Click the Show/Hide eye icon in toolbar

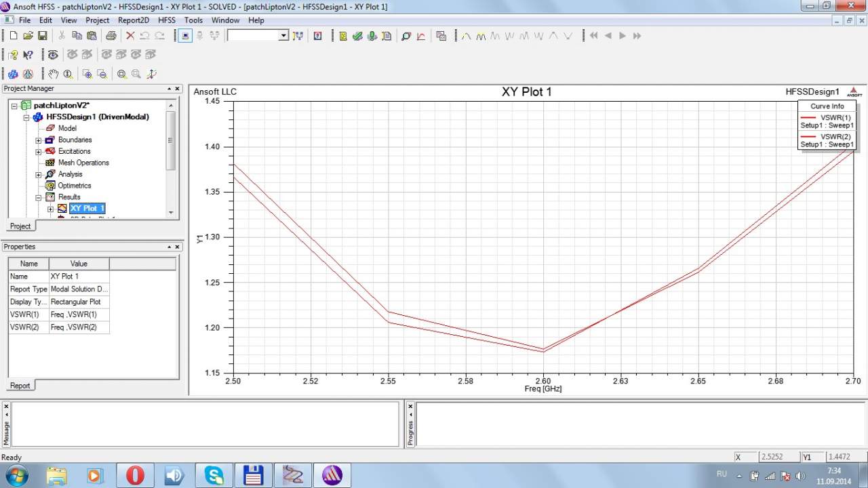(52, 55)
